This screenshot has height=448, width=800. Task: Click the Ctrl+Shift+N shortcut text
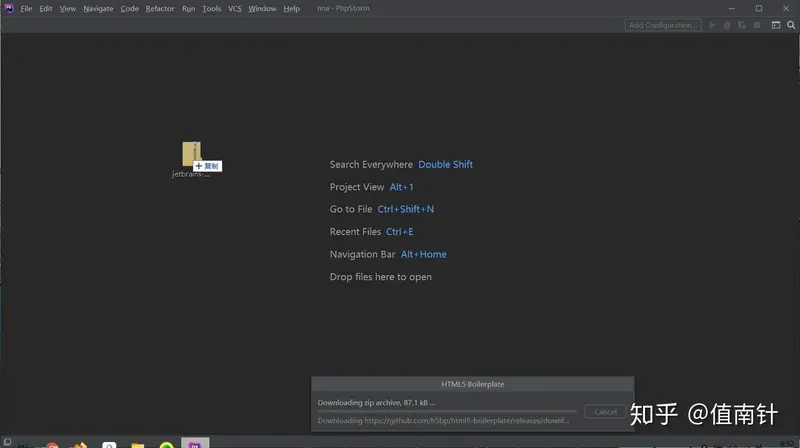(x=406, y=209)
